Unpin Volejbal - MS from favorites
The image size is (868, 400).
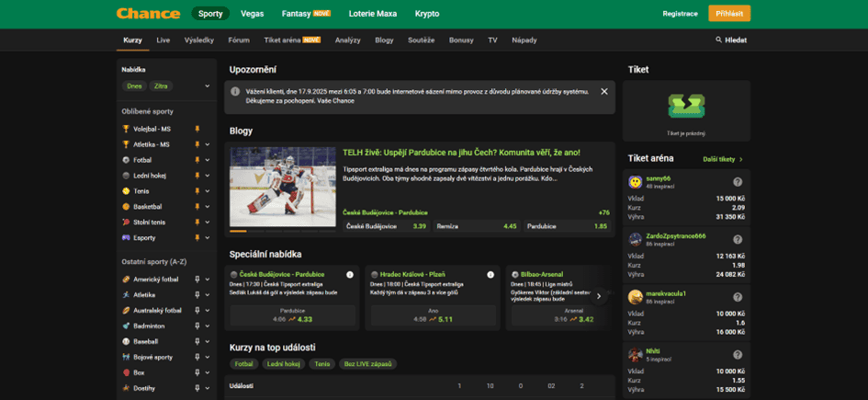pyautogui.click(x=197, y=129)
